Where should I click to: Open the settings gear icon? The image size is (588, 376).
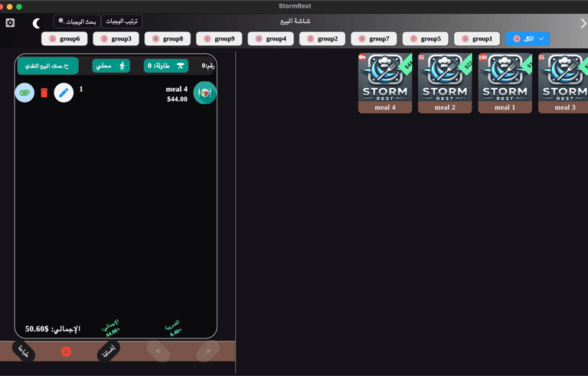point(10,23)
